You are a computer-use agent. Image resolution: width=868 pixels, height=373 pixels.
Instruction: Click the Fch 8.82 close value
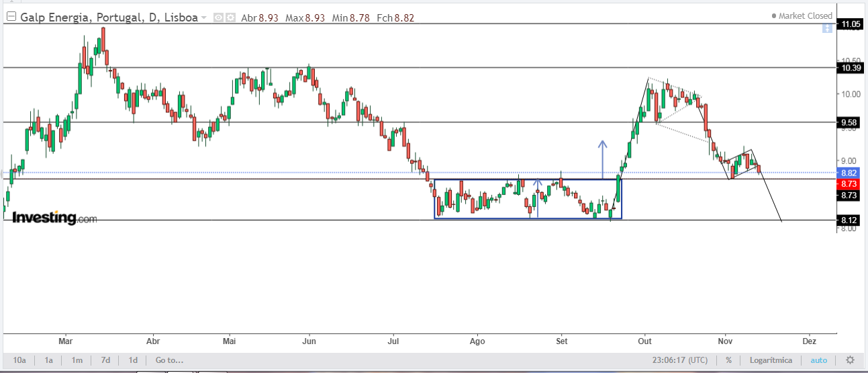click(x=395, y=18)
